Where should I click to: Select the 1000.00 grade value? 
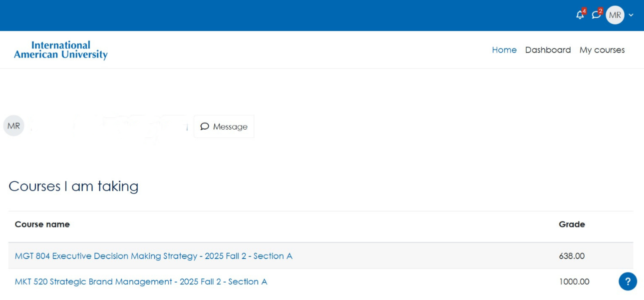[x=574, y=281]
